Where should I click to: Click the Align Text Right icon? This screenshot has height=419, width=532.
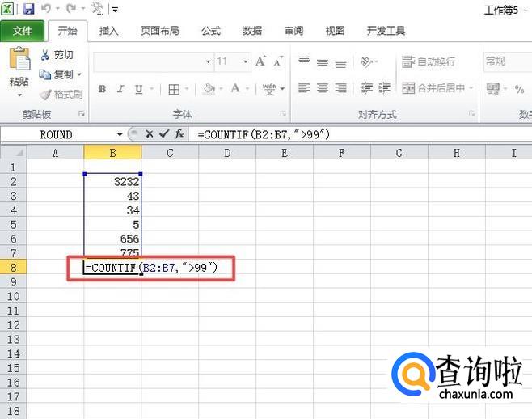340,88
